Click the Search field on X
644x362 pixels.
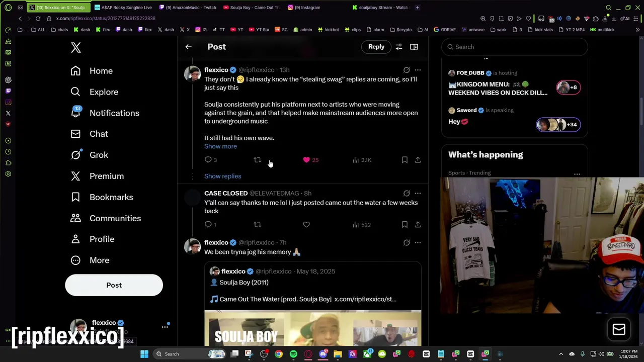[515, 47]
